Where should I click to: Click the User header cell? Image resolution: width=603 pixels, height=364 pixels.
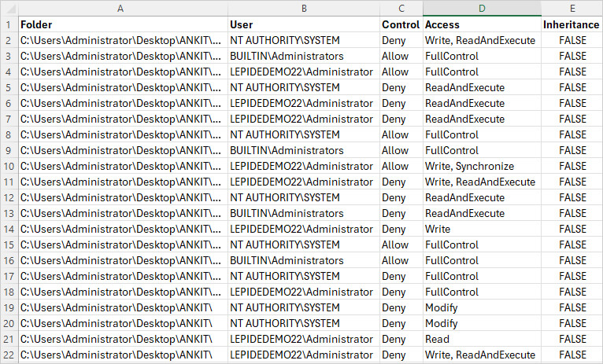tap(304, 24)
